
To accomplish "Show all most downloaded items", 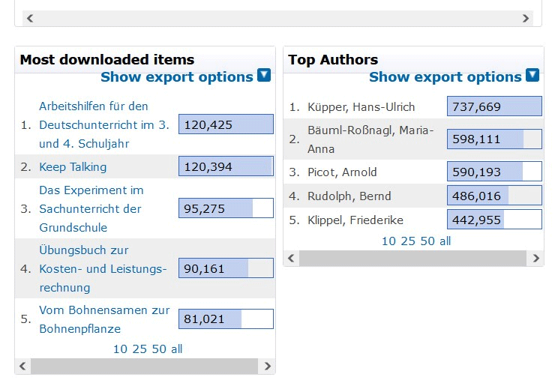I will 176,349.
